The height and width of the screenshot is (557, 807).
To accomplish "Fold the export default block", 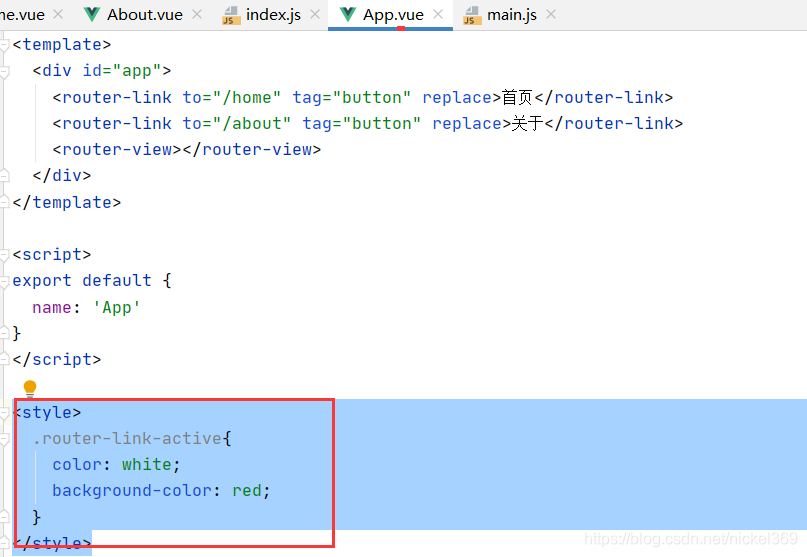I will tap(4, 282).
